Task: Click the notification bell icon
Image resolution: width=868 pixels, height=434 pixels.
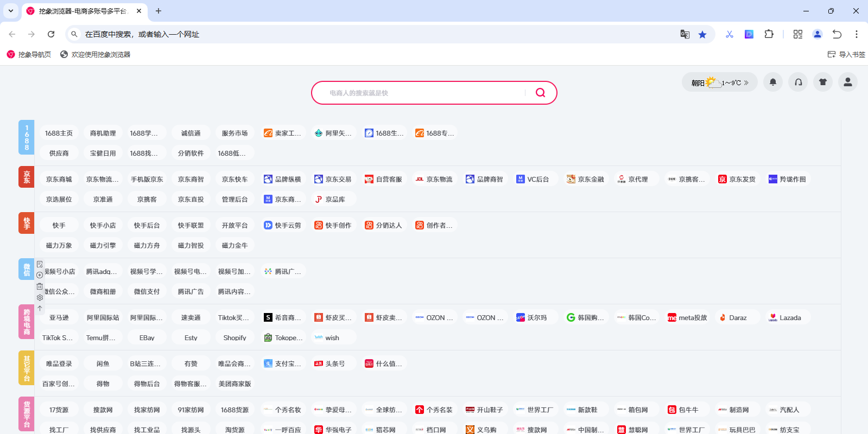Action: (773, 82)
